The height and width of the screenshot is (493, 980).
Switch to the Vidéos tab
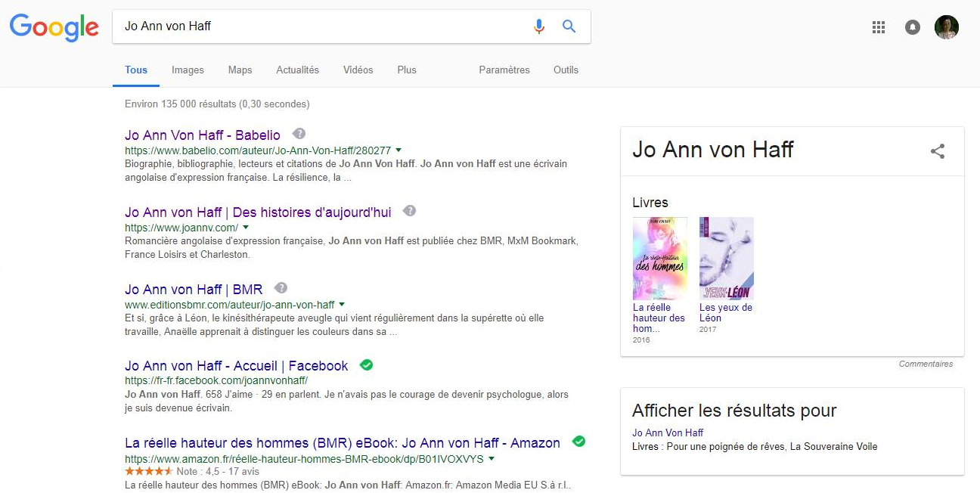pyautogui.click(x=358, y=70)
